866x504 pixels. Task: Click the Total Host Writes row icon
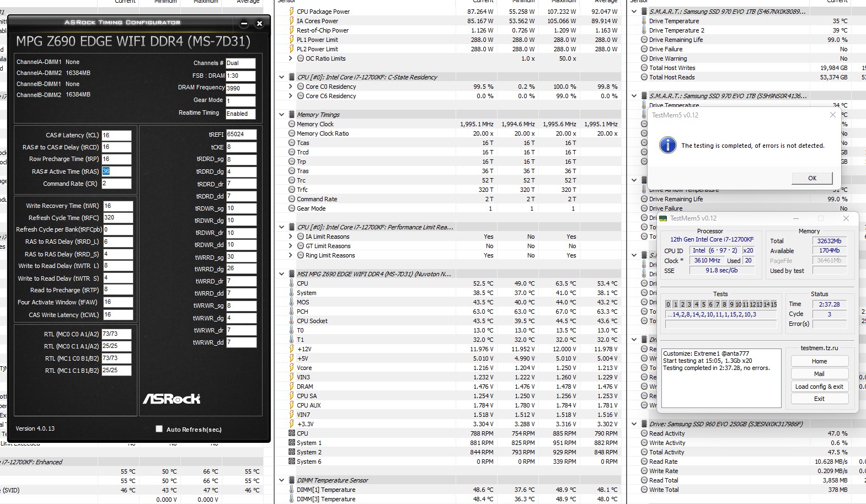[x=644, y=68]
